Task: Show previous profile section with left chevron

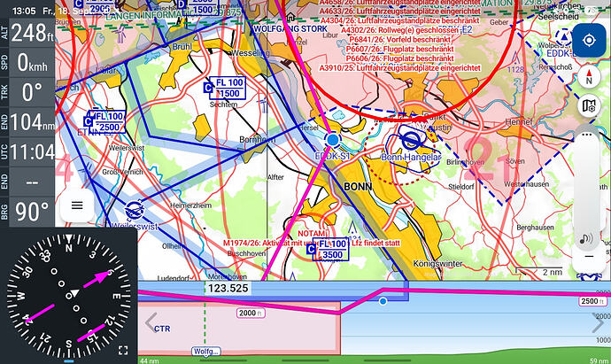Action: point(151,322)
